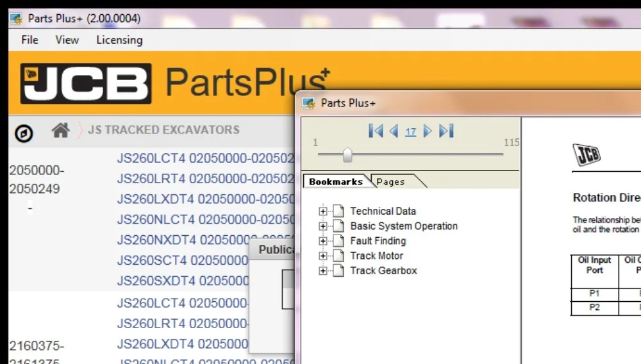Click the compass navigation icon
Viewport: 641px width, 364px height.
24,133
